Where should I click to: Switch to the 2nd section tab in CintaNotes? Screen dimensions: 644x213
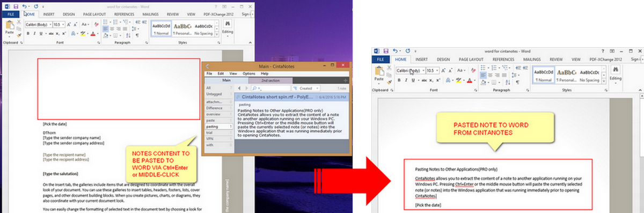coord(270,80)
